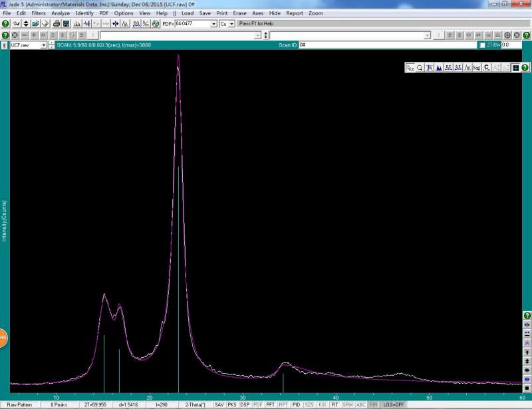Expand the PDF number dropdown
This screenshot has width=532, height=409.
(x=213, y=23)
